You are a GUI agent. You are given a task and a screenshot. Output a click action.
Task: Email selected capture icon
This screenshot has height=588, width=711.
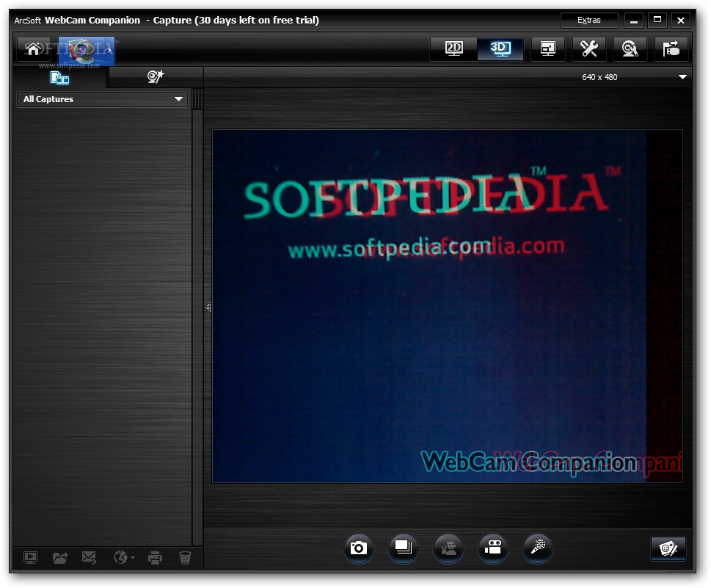89,557
